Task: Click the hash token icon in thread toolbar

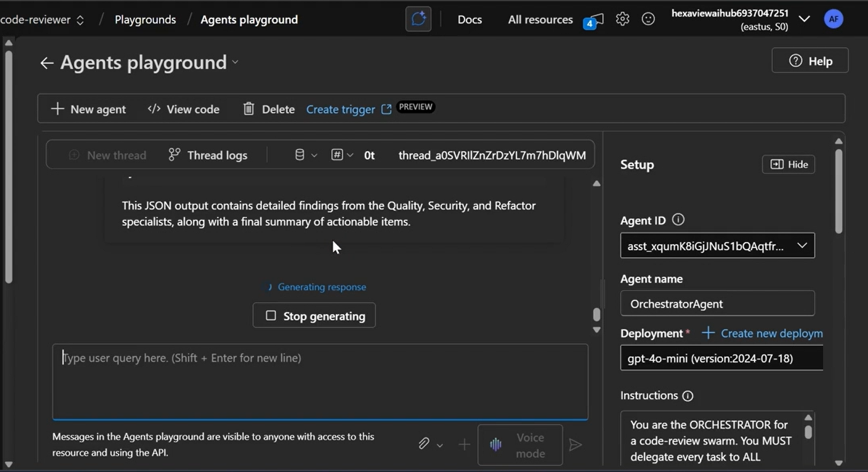Action: pyautogui.click(x=337, y=155)
